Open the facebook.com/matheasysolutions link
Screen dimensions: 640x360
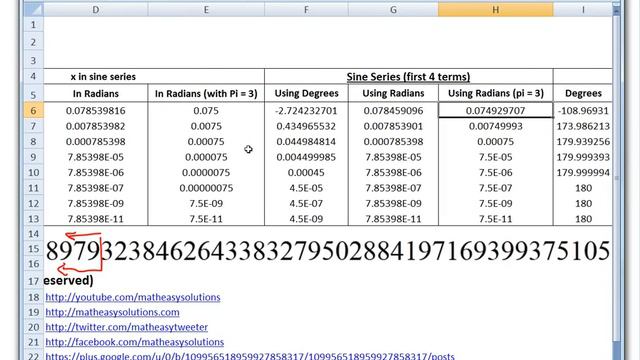click(135, 342)
